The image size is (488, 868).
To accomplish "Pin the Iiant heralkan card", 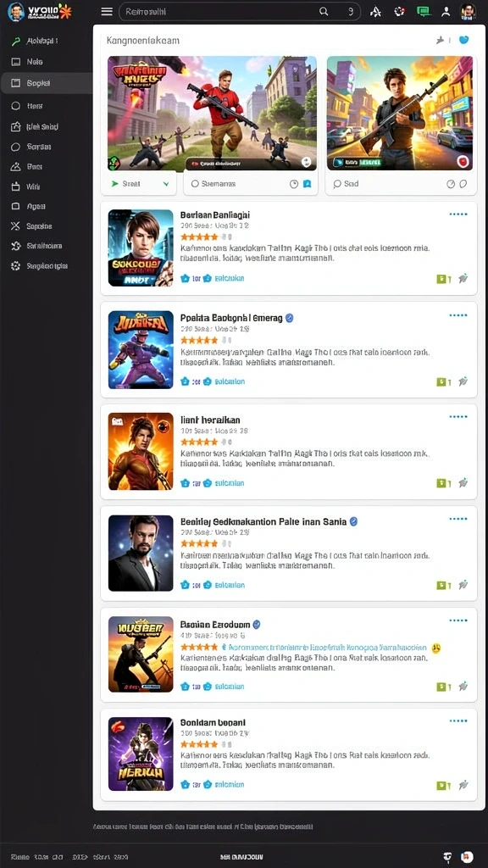I will click(463, 482).
